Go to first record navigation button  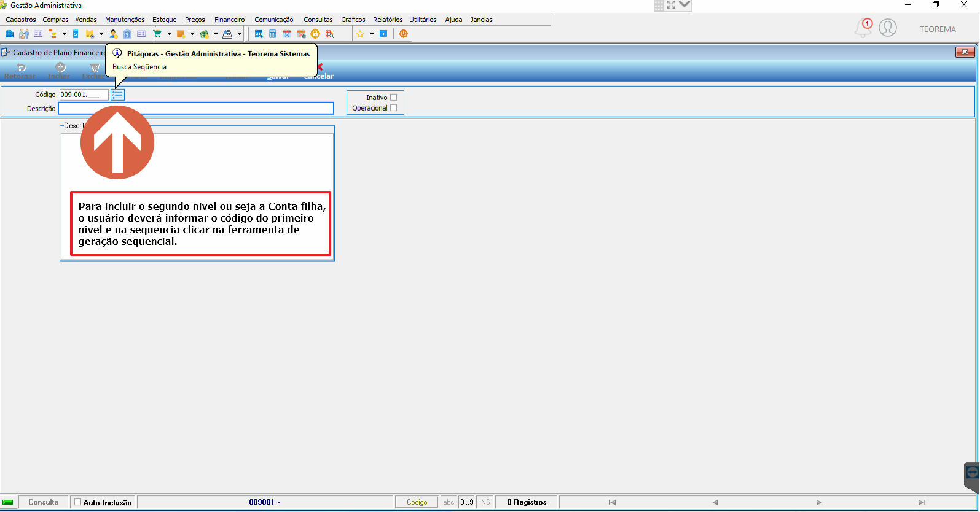click(612, 502)
